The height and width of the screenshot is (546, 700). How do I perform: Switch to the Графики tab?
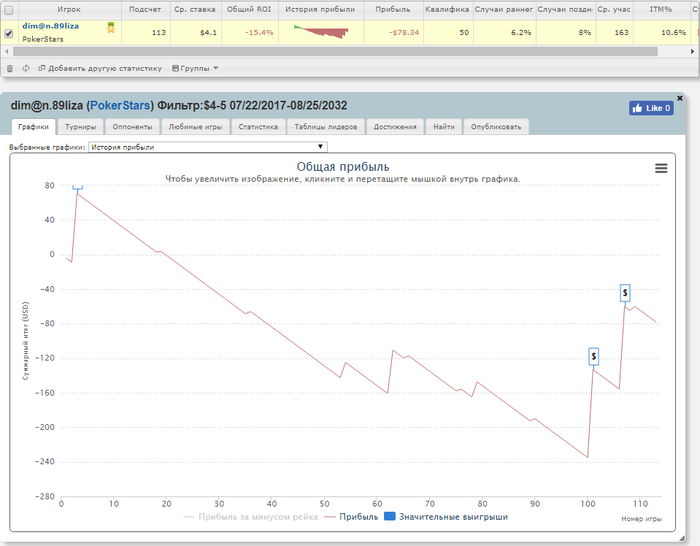pyautogui.click(x=33, y=127)
